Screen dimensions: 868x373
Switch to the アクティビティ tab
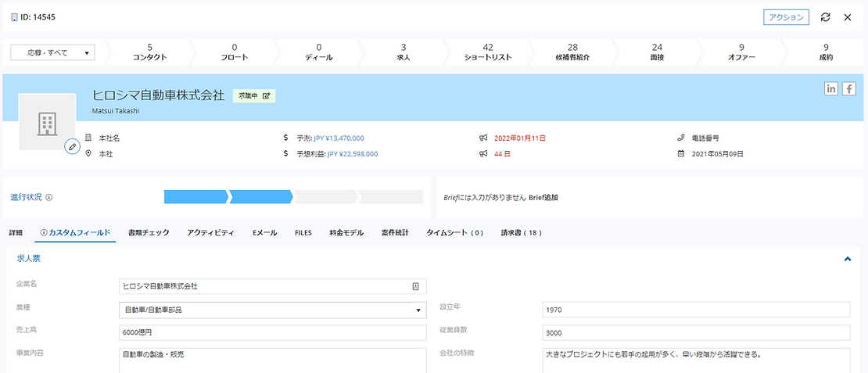(x=210, y=233)
